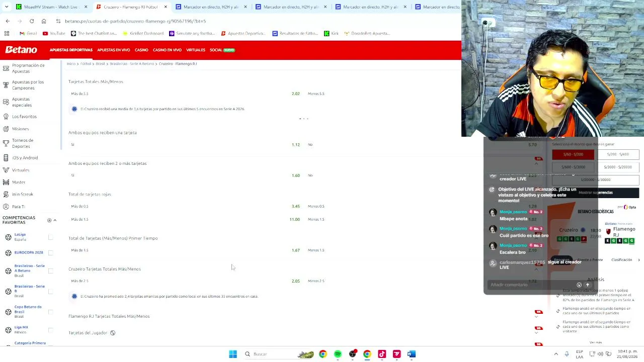Open the YouTube bookmark
Screen dimensions: 644x362
point(54,33)
